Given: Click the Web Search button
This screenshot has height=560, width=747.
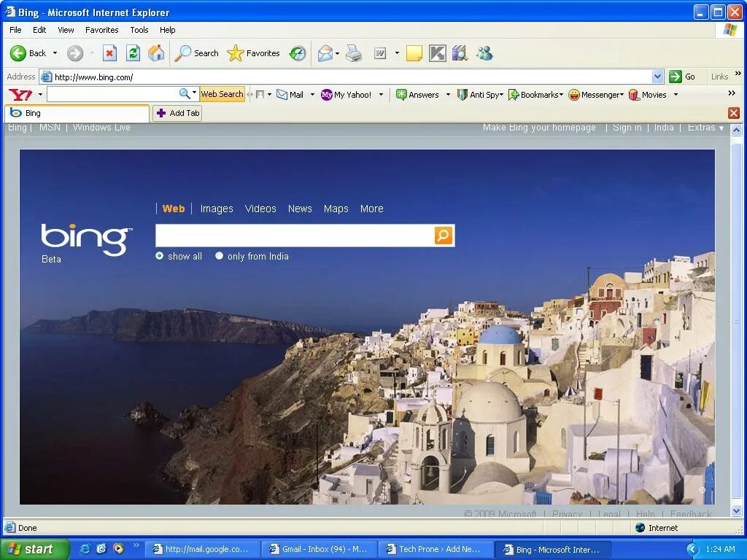Looking at the screenshot, I should (222, 94).
